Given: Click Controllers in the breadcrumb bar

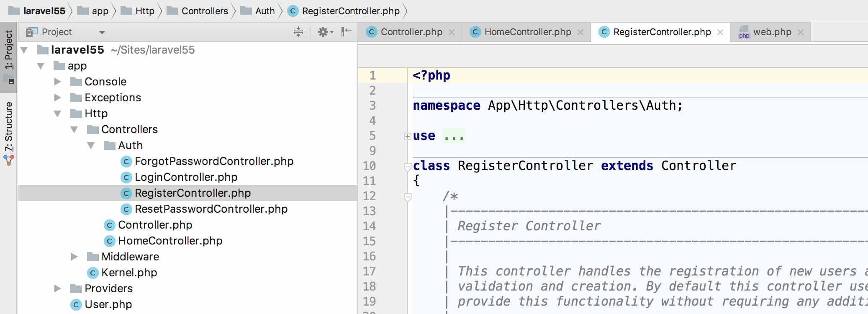Looking at the screenshot, I should point(204,11).
